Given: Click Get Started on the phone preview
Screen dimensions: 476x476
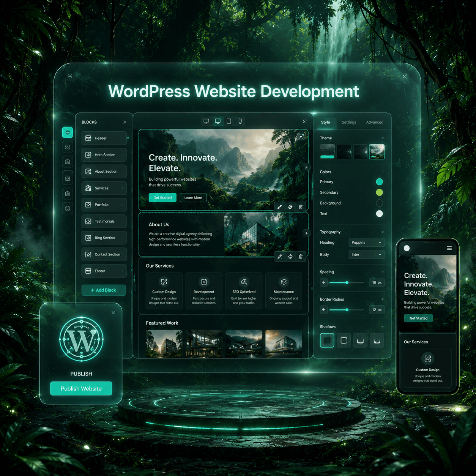Looking at the screenshot, I should 418,318.
